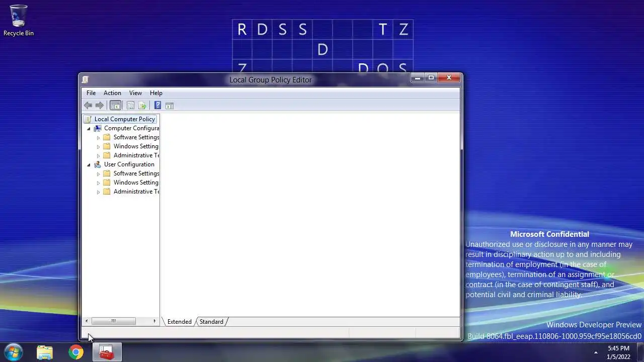This screenshot has width=644, height=362.
Task: Select Administrative Templates label under User Configuration
Action: (136, 192)
